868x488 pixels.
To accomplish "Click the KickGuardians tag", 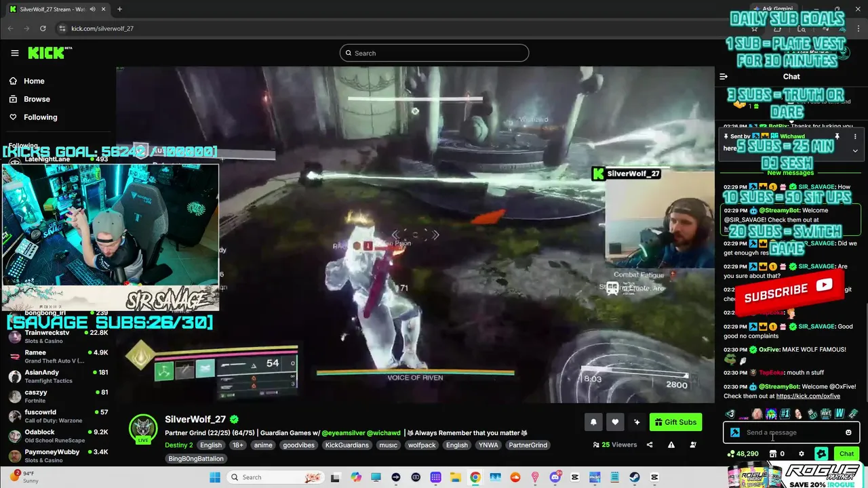I will click(347, 445).
